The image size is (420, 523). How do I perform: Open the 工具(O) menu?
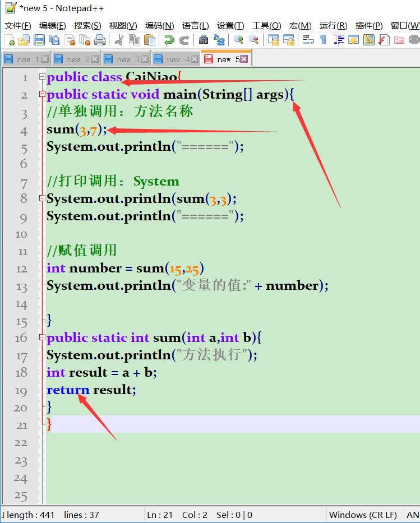click(x=266, y=26)
